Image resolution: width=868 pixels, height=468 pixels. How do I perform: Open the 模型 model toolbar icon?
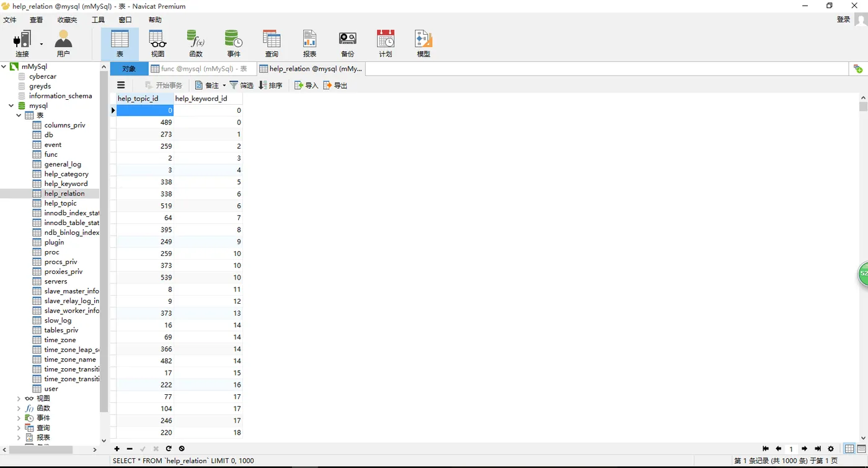pos(423,44)
